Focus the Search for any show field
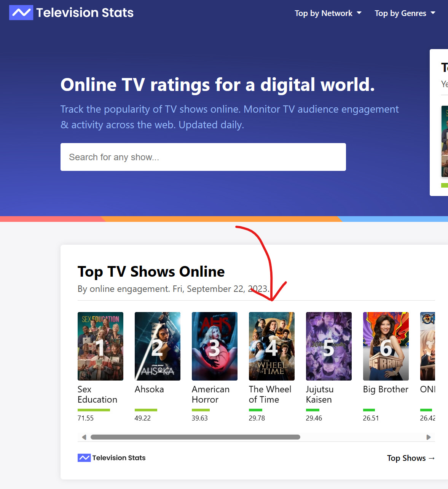The width and height of the screenshot is (448, 489). pos(203,157)
